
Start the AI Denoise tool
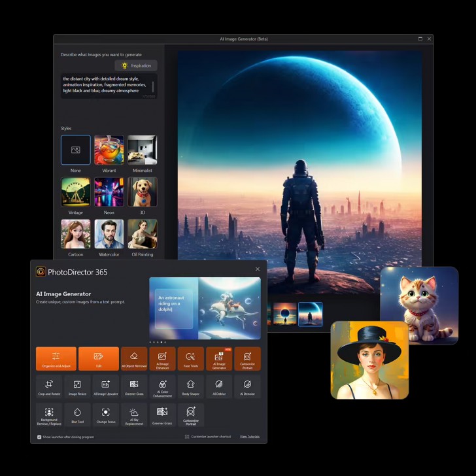(247, 386)
